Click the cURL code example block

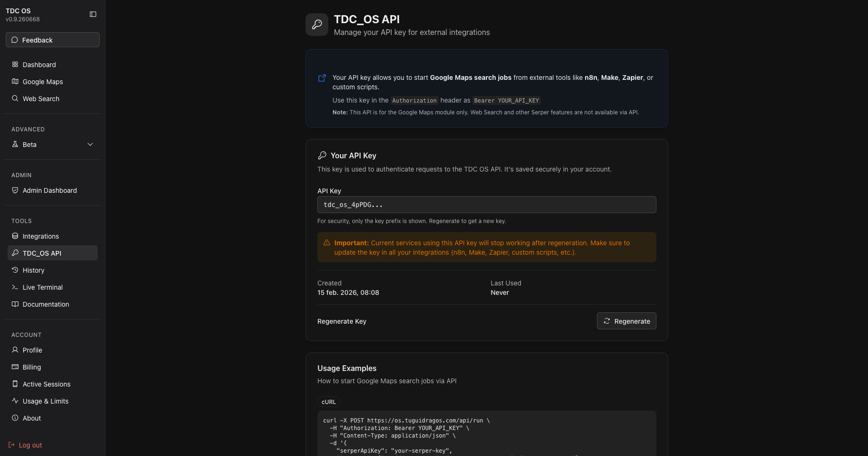486,433
